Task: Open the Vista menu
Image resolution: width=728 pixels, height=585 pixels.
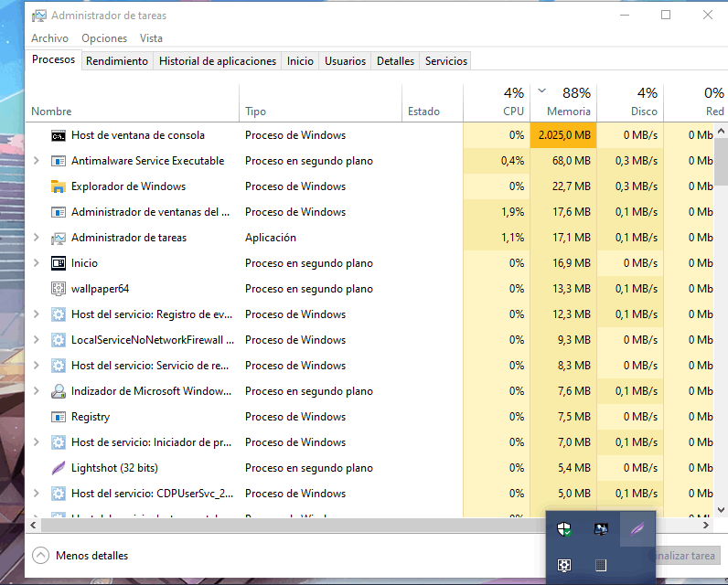Action: click(x=151, y=38)
